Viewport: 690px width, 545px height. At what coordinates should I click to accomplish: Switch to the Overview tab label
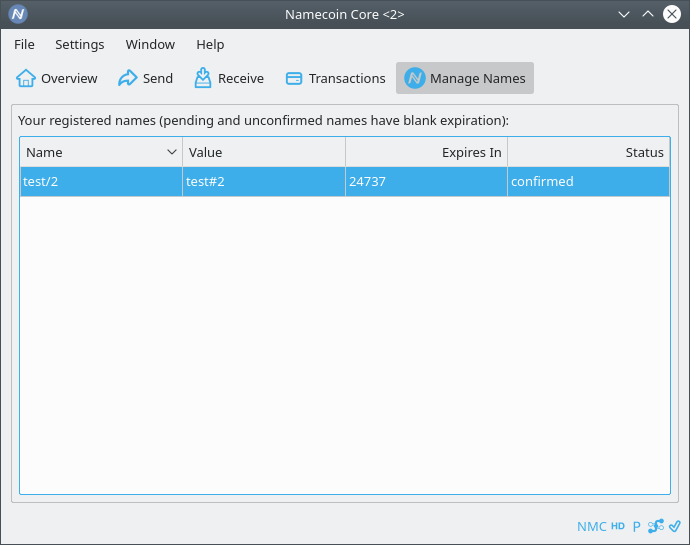click(69, 78)
